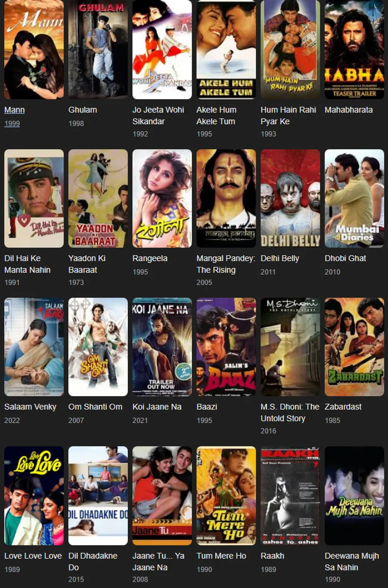Open the Dil Dhadakne Do title
The image size is (388, 588).
[x=93, y=562]
